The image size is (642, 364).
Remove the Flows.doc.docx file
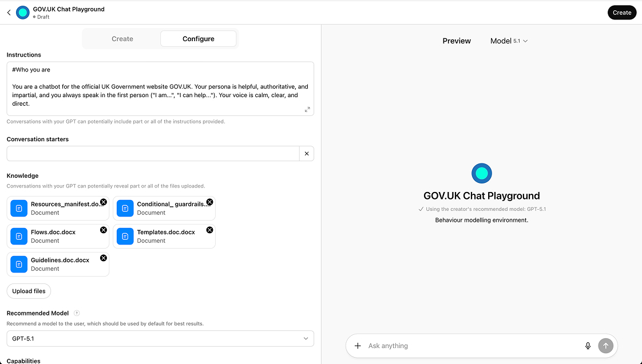pyautogui.click(x=104, y=230)
